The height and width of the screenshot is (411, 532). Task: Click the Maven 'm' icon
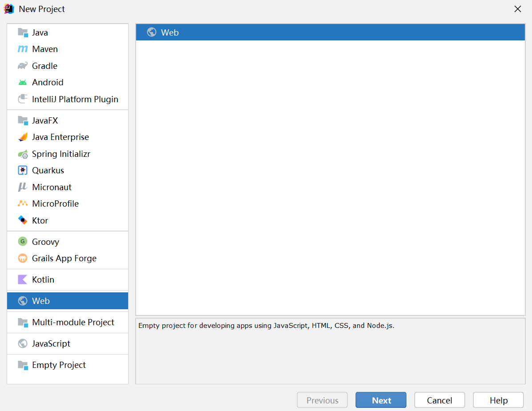click(x=23, y=49)
